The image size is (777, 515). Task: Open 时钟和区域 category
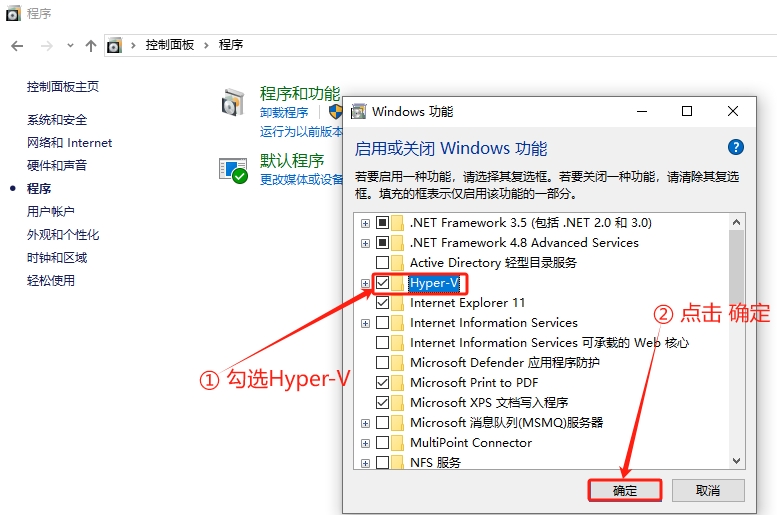[57, 258]
